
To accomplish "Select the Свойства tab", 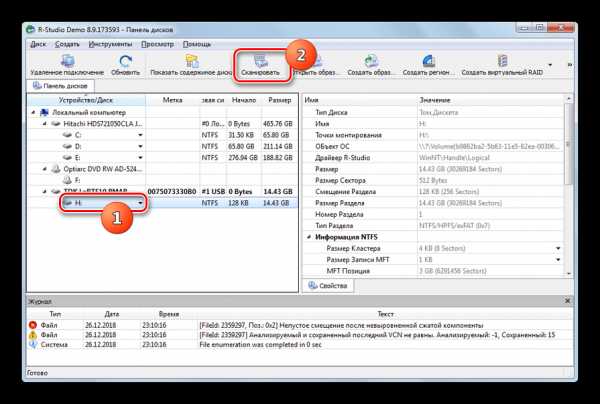I will pos(328,286).
